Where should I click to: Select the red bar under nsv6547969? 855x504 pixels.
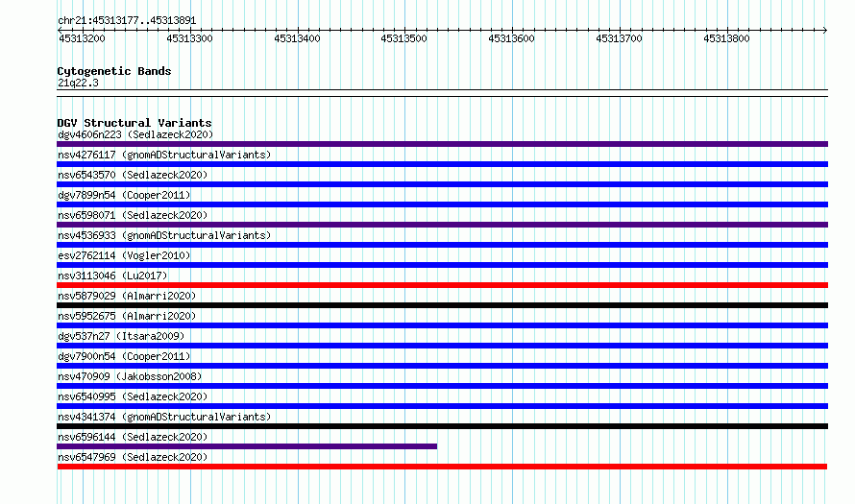pyautogui.click(x=442, y=467)
